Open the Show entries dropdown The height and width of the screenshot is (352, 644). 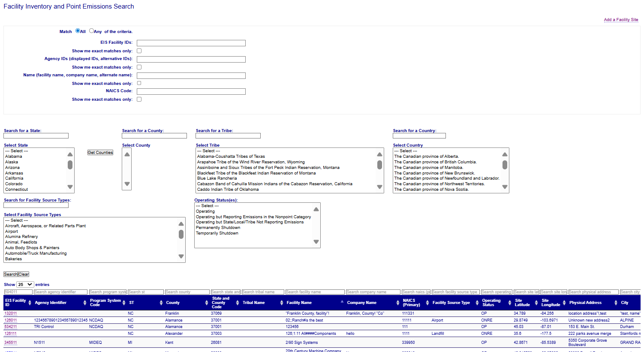click(25, 285)
